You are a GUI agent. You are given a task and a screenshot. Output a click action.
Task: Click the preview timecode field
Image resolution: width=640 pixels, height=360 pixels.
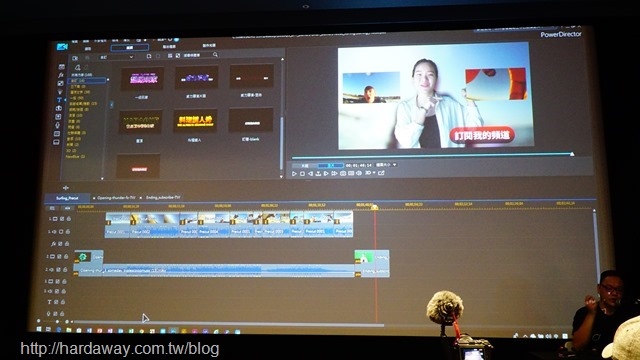[x=359, y=165]
